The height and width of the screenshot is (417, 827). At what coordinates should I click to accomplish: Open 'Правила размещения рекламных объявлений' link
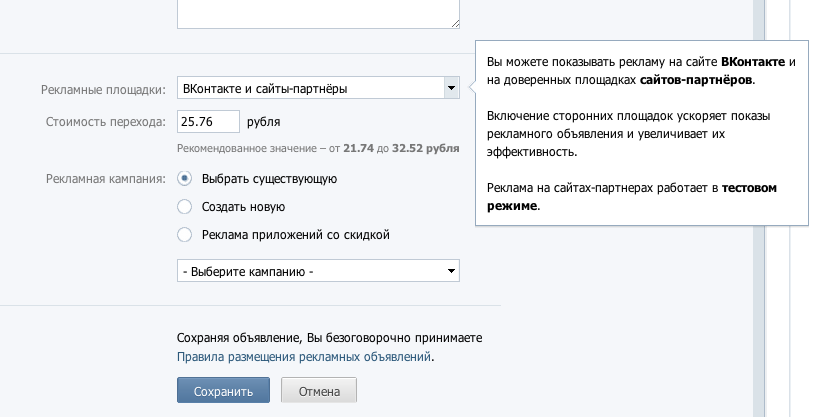coord(304,356)
